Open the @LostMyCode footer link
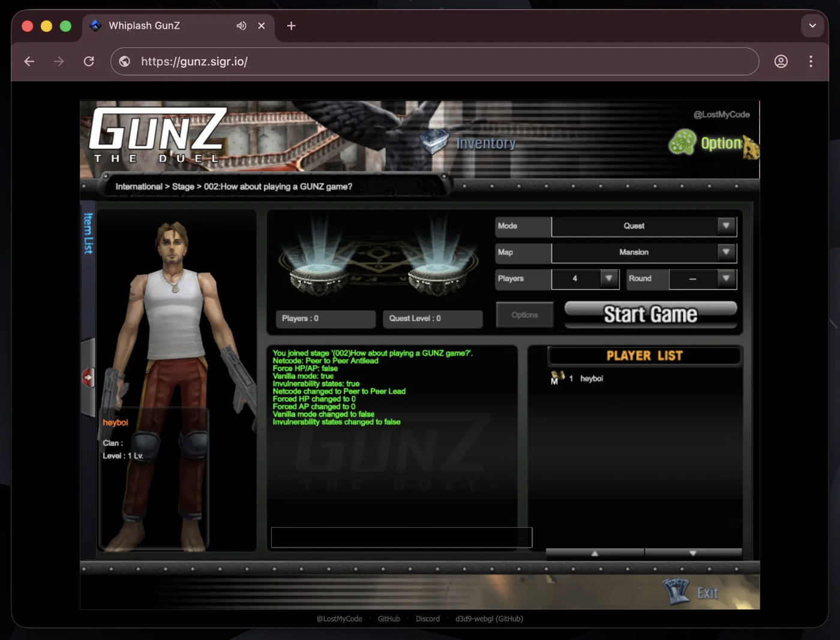Viewport: 840px width, 640px height. 339,619
